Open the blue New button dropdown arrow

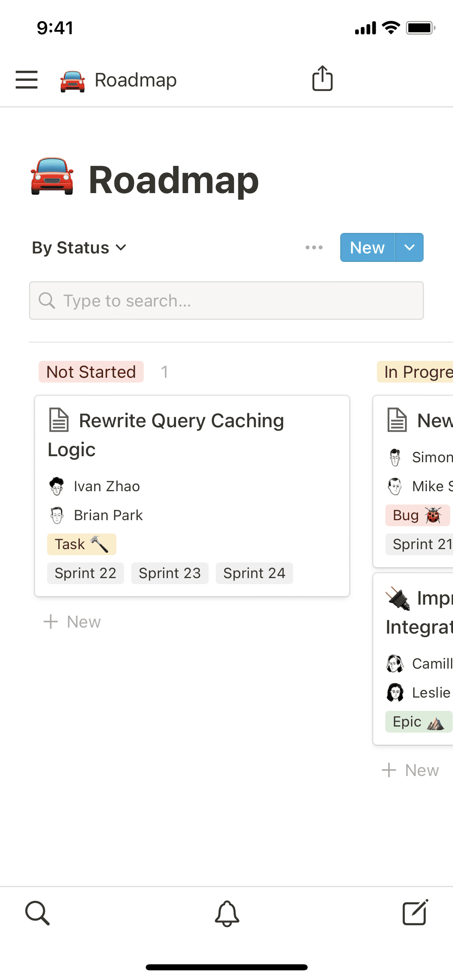tap(409, 247)
